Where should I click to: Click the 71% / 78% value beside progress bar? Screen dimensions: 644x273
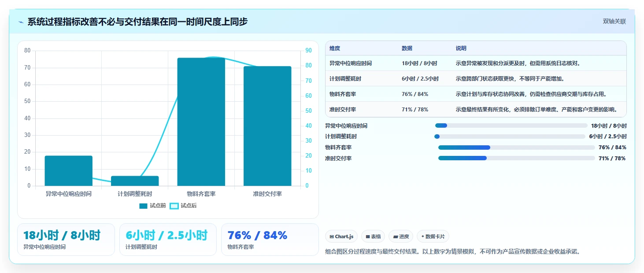(612, 159)
